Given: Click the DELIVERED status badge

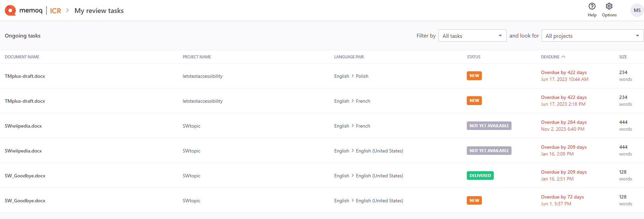Looking at the screenshot, I should coord(480,176).
